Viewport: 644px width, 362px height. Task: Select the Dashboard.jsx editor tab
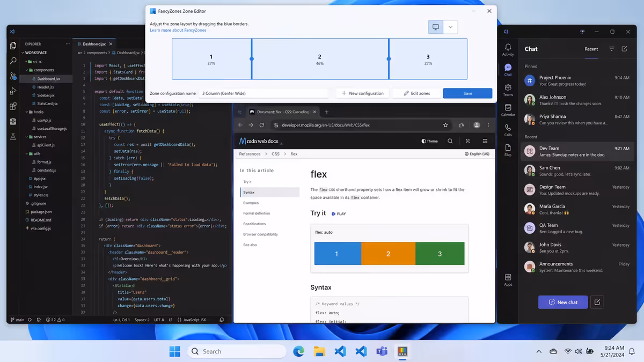click(94, 44)
